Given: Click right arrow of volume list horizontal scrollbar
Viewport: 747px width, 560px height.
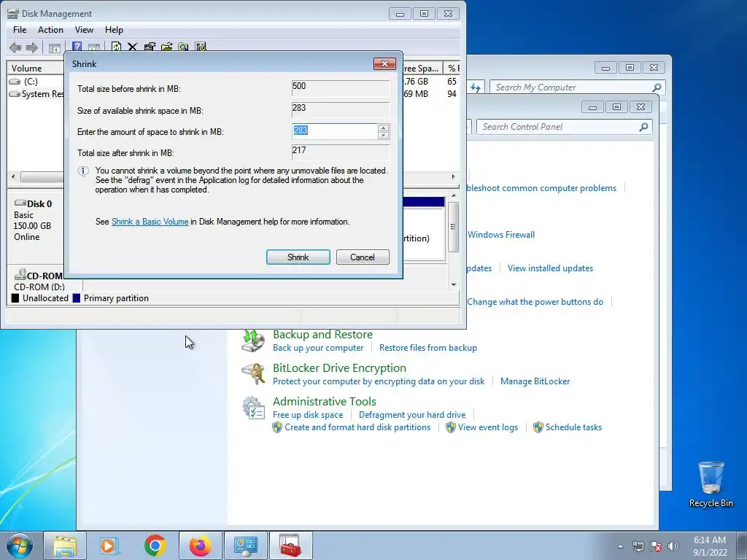Looking at the screenshot, I should (453, 176).
